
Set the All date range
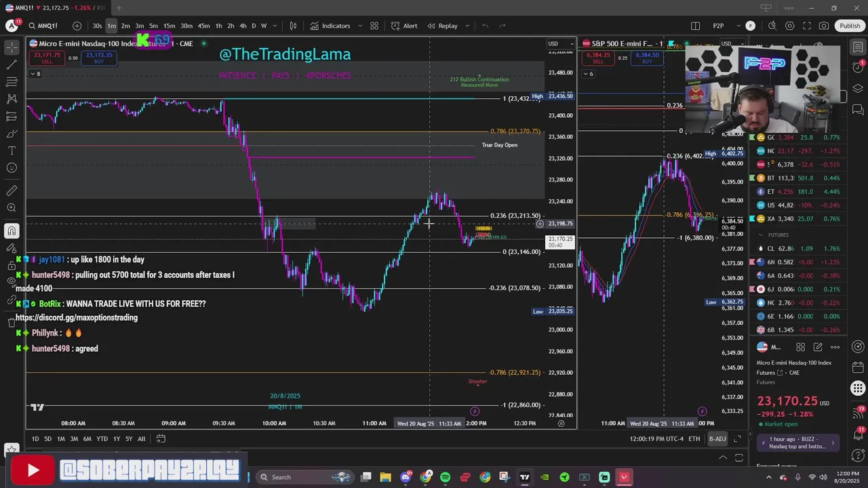click(141, 439)
